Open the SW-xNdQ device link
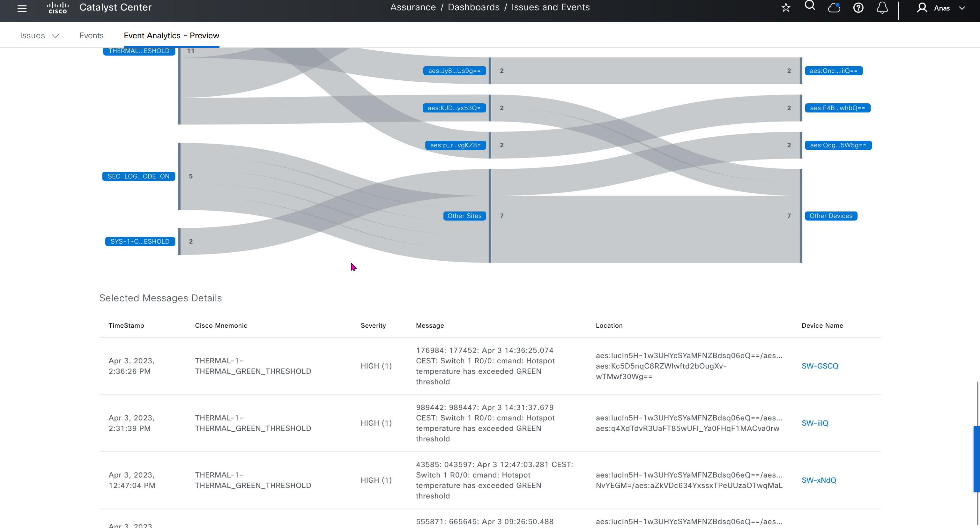Viewport: 980px width, 528px height. [819, 480]
